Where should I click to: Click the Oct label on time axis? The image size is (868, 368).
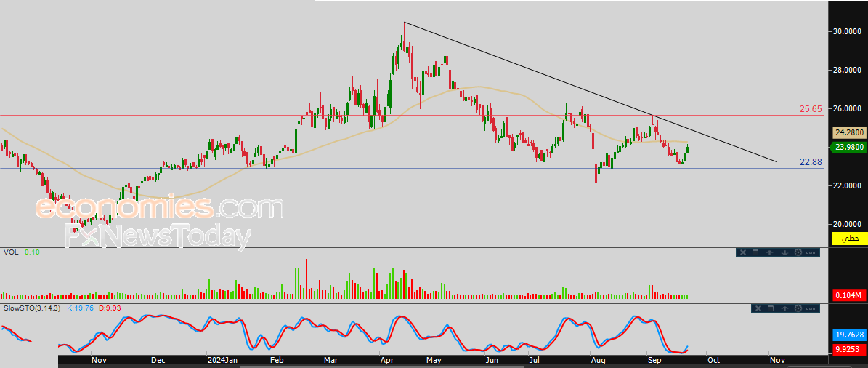click(x=713, y=360)
